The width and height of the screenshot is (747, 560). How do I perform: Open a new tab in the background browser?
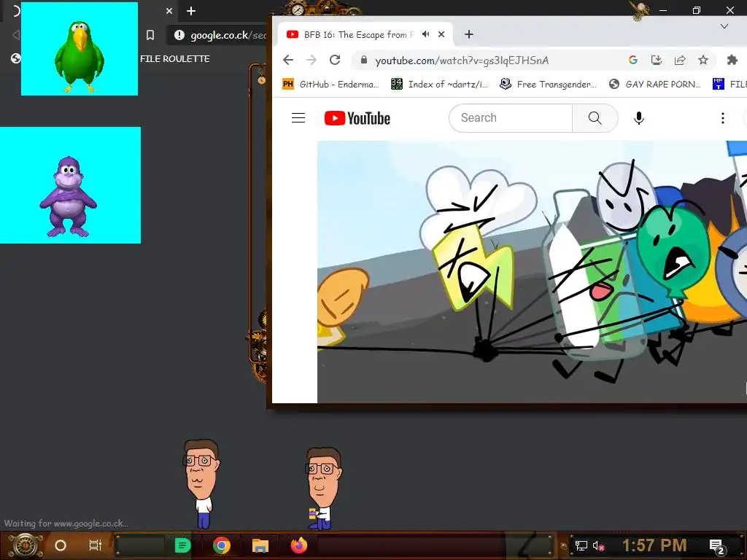coord(191,11)
